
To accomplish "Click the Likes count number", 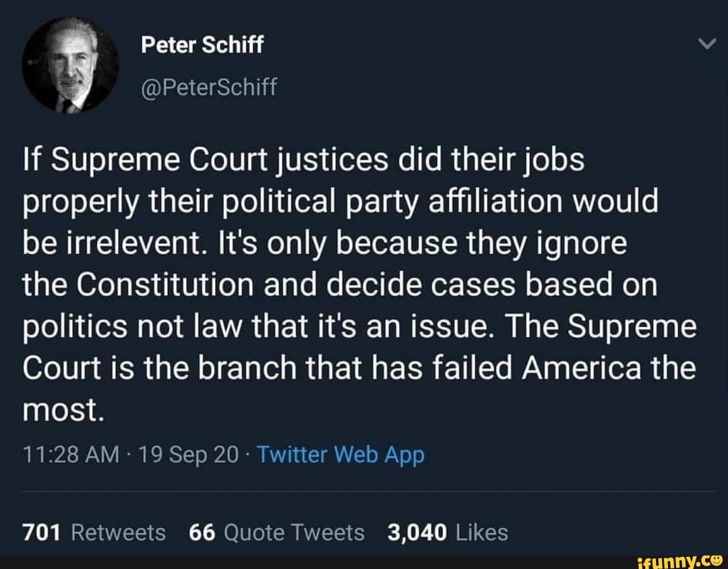I will (x=419, y=532).
